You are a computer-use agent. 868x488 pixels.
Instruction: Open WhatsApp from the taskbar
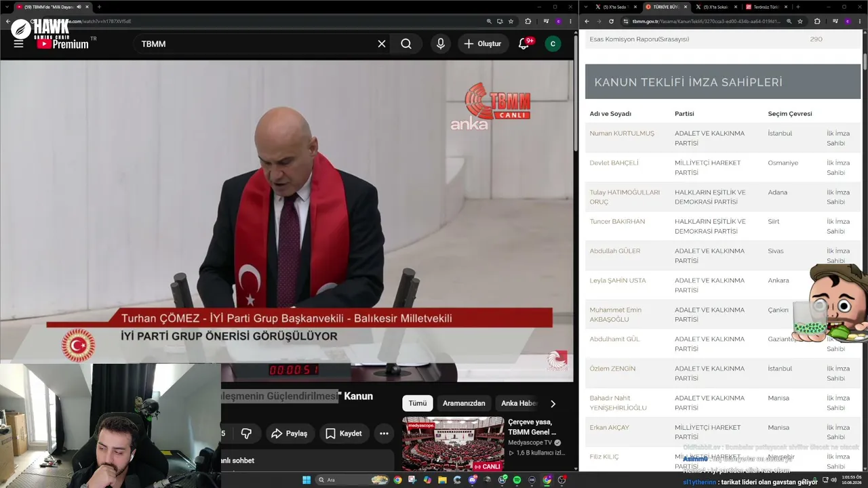[x=502, y=480]
